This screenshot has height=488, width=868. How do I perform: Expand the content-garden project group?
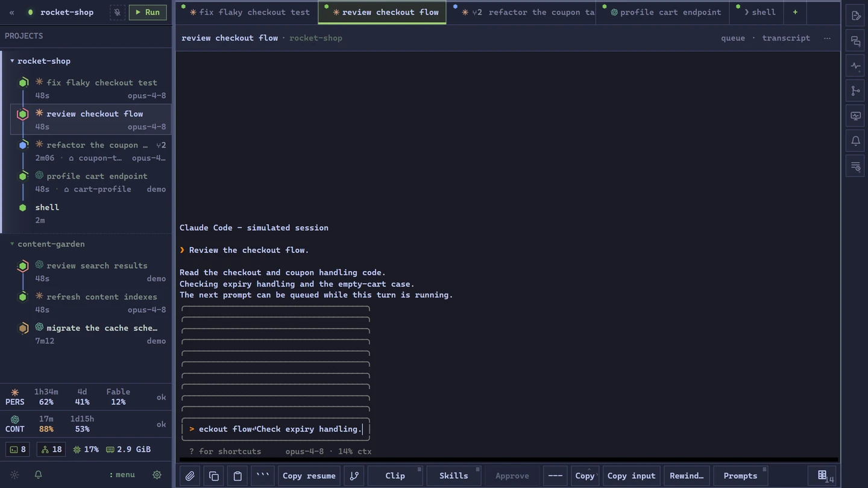12,244
